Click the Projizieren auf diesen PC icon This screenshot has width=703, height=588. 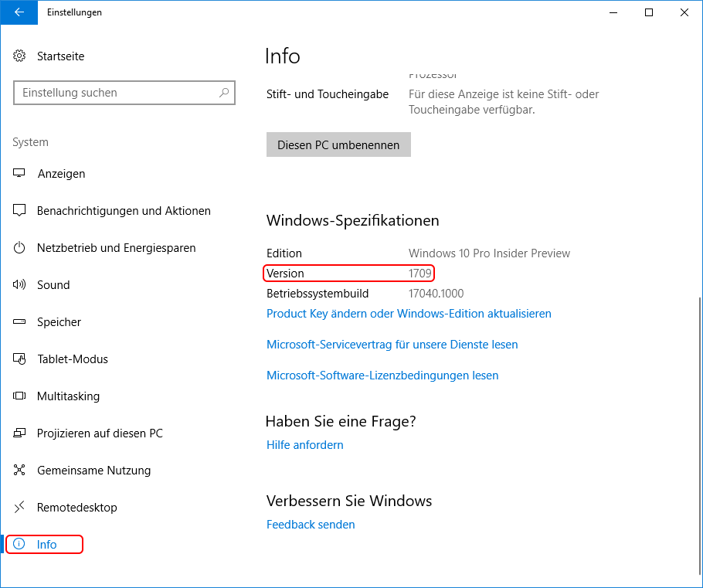19,433
